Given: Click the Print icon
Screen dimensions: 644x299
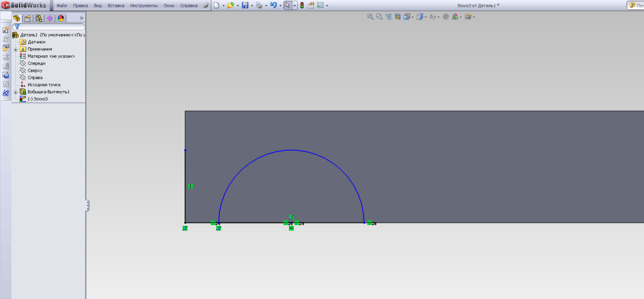Looking at the screenshot, I should pos(259,5).
